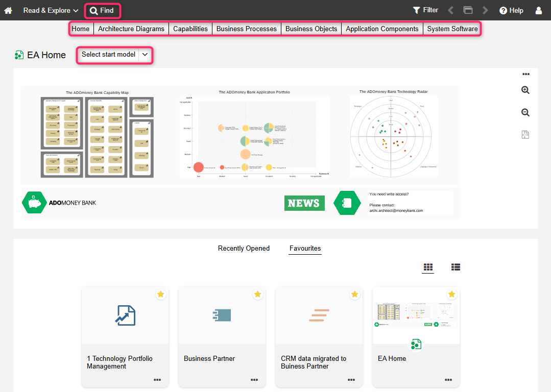This screenshot has height=392, width=551.
Task: Switch to the Recently Opened tab
Action: coord(244,249)
